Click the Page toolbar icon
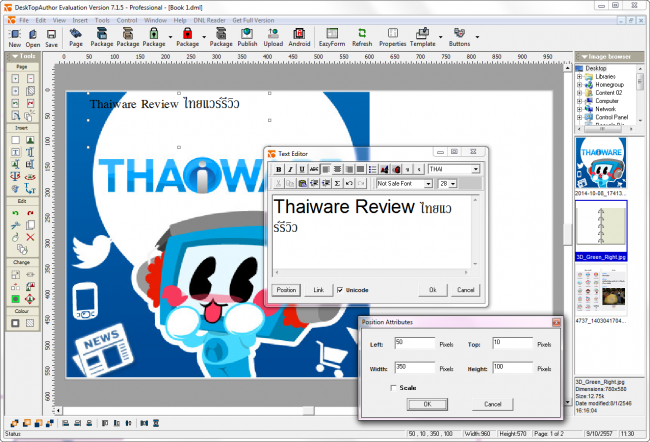 [76, 38]
